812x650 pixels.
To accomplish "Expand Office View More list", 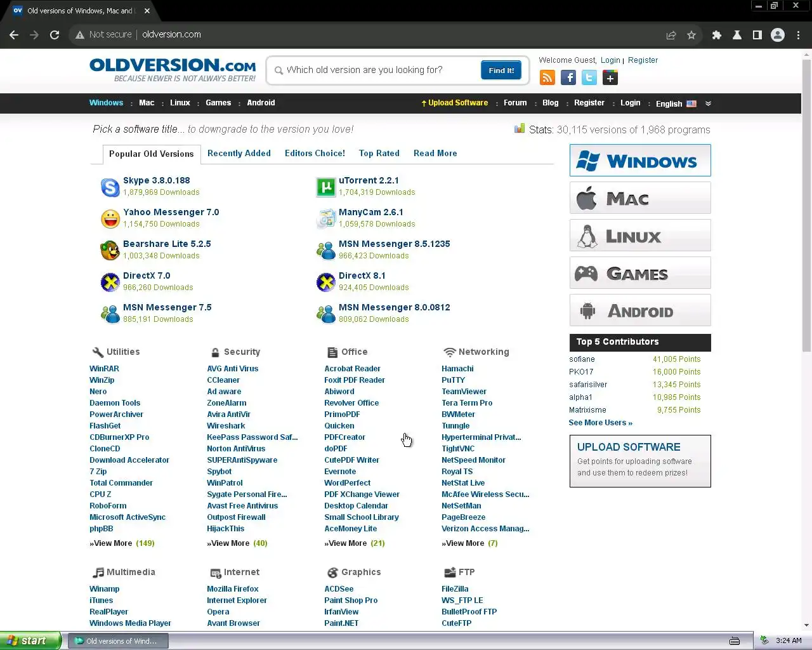I will point(355,543).
